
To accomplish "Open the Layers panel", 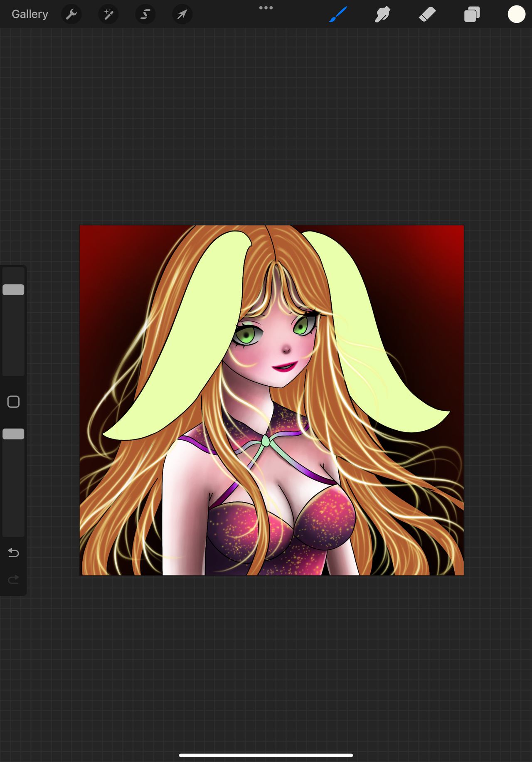I will pyautogui.click(x=472, y=14).
